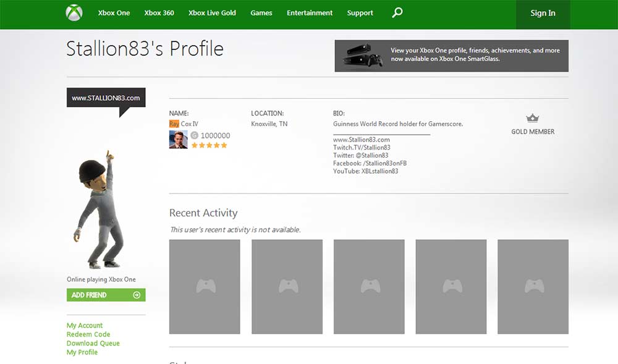Screen dimensions: 618x364
Task: Click the www.STALLION83.com motto bubble
Action: click(106, 98)
